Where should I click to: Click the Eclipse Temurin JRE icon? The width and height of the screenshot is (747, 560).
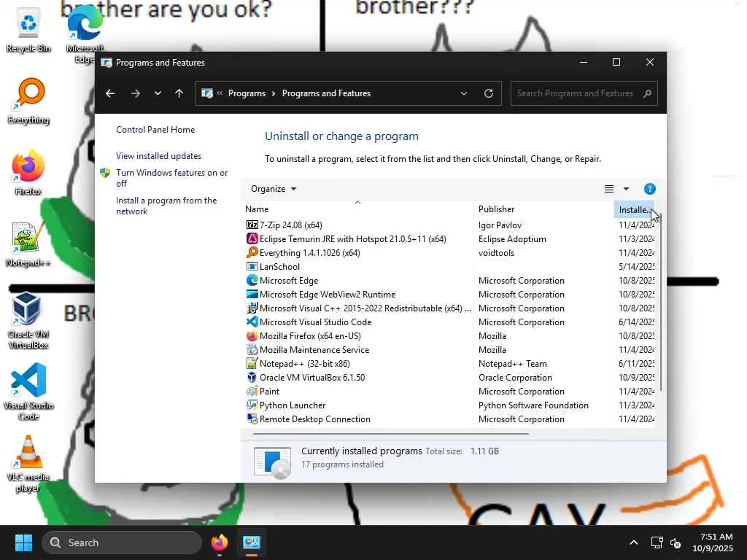point(252,238)
